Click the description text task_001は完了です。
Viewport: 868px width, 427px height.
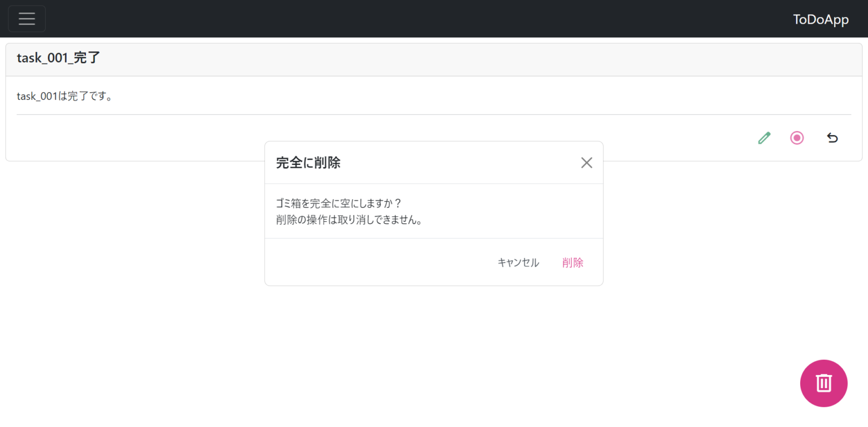tap(66, 95)
